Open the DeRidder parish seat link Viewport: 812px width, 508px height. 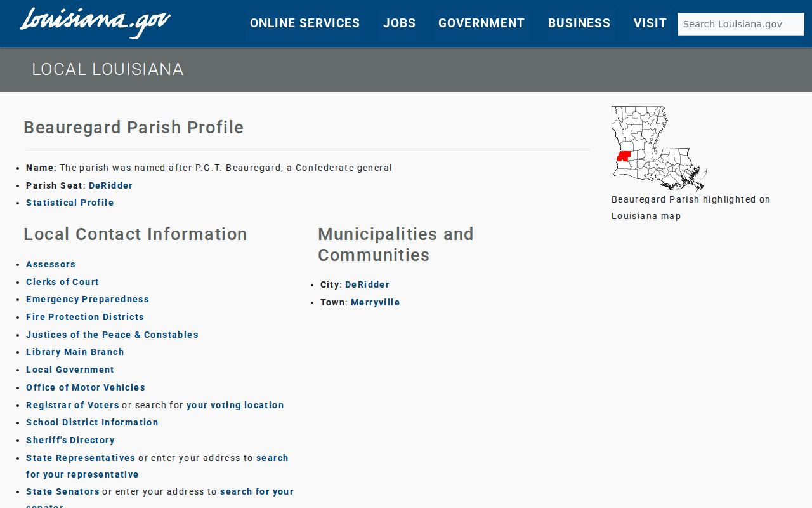point(111,185)
